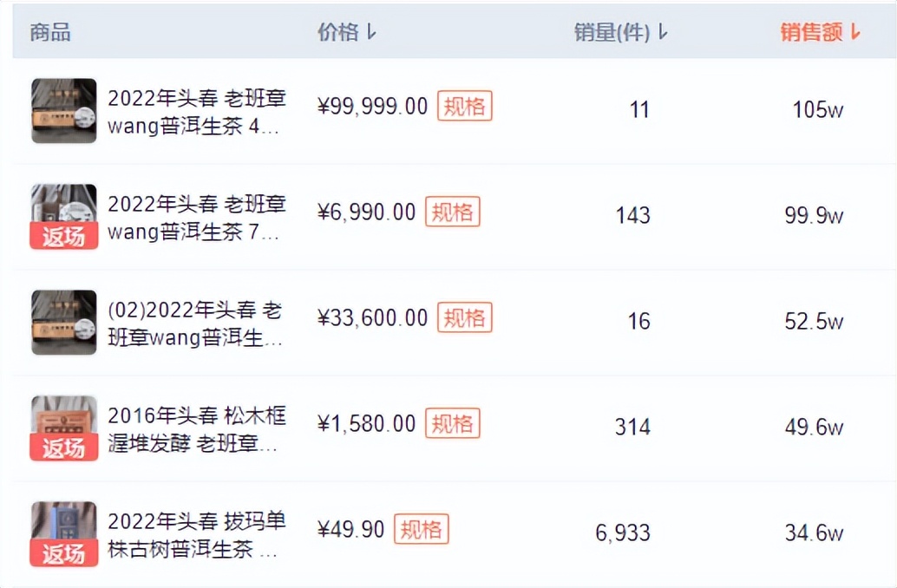Open the 2016年头春 松木框 product thumbnail
Image resolution: width=897 pixels, height=588 pixels.
tap(64, 428)
